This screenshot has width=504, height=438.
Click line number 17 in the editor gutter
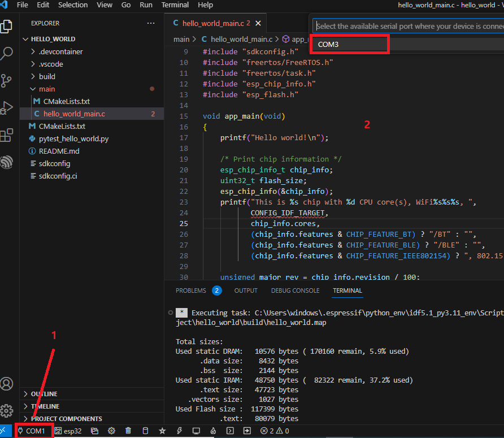[x=184, y=138]
